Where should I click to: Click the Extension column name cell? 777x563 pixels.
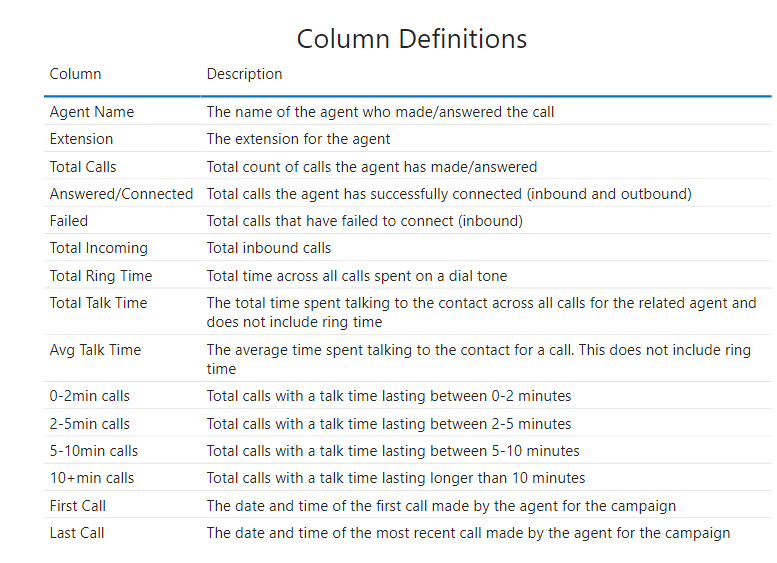(x=81, y=139)
